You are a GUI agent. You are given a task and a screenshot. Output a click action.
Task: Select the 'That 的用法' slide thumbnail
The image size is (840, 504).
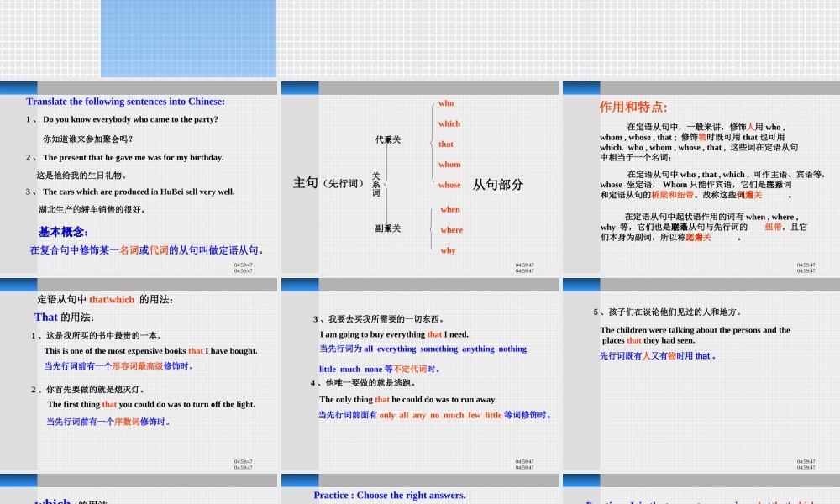139,374
